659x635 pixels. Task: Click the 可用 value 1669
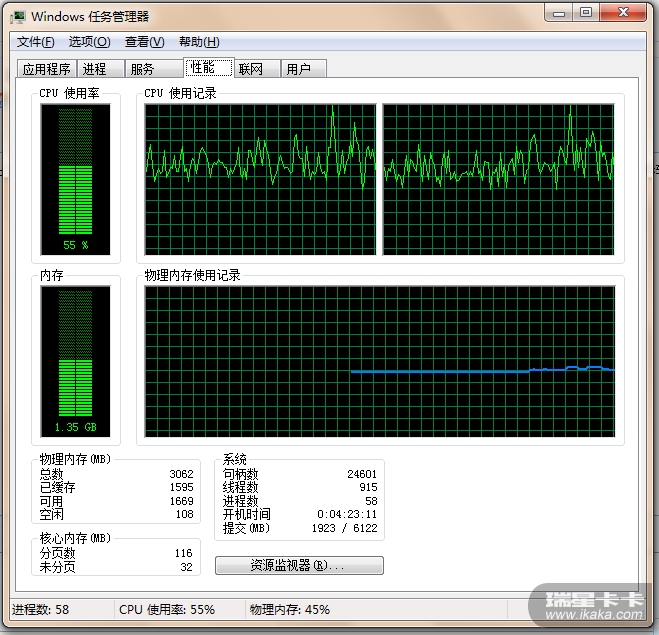coord(181,501)
